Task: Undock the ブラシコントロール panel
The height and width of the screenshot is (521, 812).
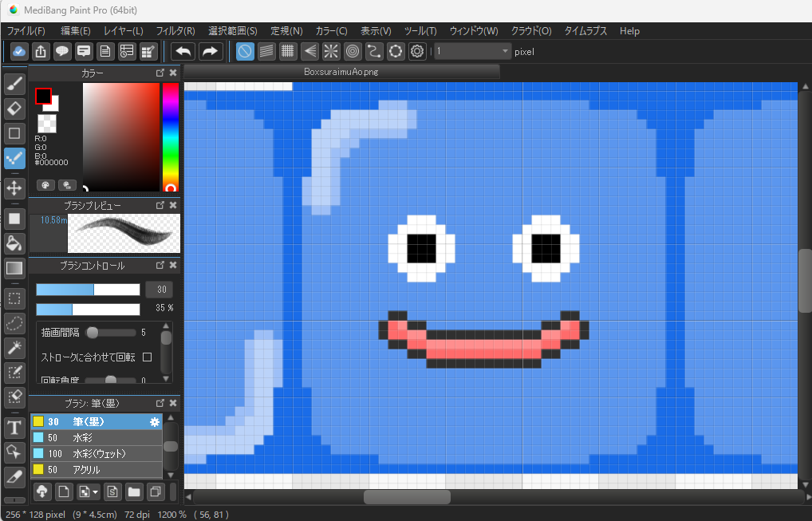Action: click(160, 265)
